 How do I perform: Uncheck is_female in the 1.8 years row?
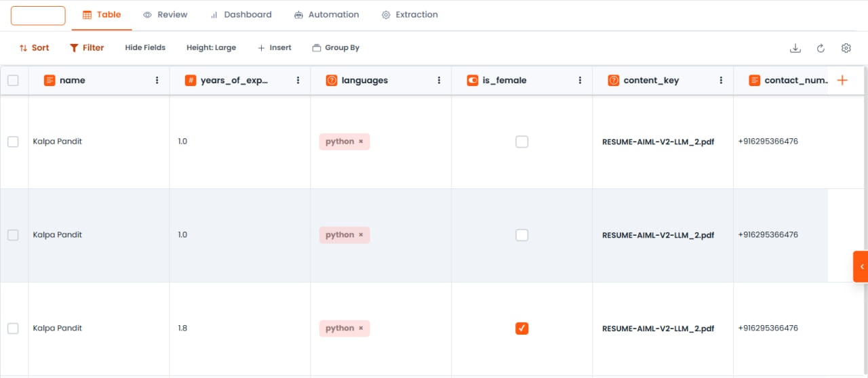(521, 329)
